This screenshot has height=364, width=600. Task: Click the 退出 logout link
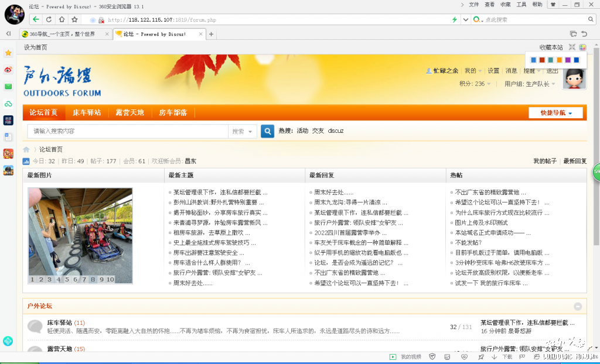552,71
